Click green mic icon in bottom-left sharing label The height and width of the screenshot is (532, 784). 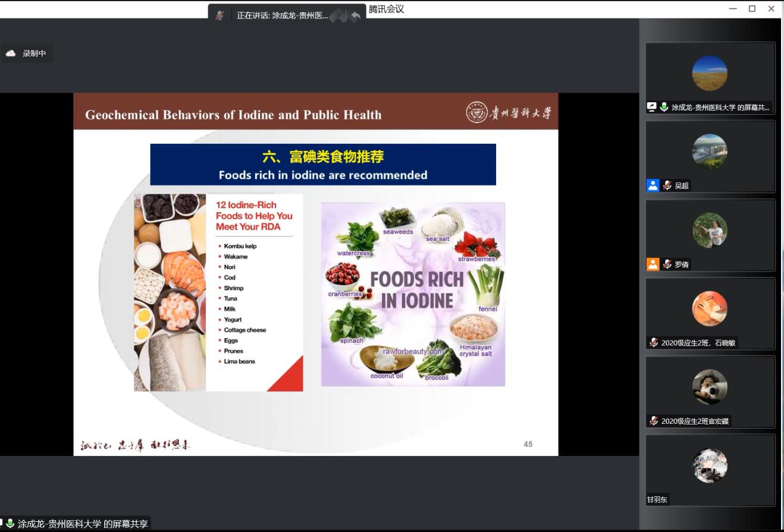[x=10, y=524]
